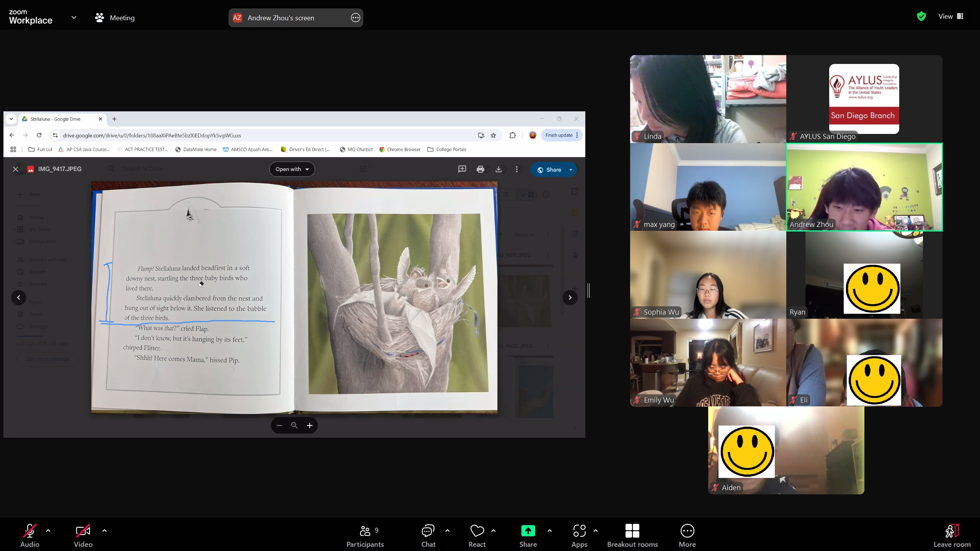The image size is (980, 551).
Task: Open the React heart menu
Action: 477,535
